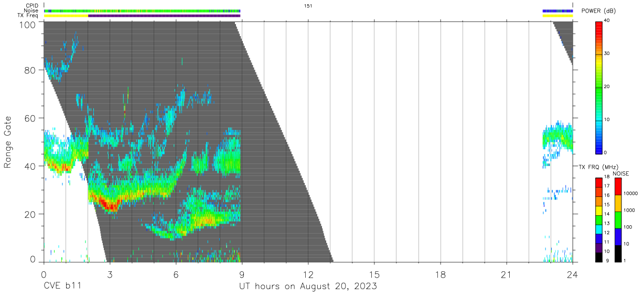Pick the green segment of NOISE colorbar

[x=617, y=220]
